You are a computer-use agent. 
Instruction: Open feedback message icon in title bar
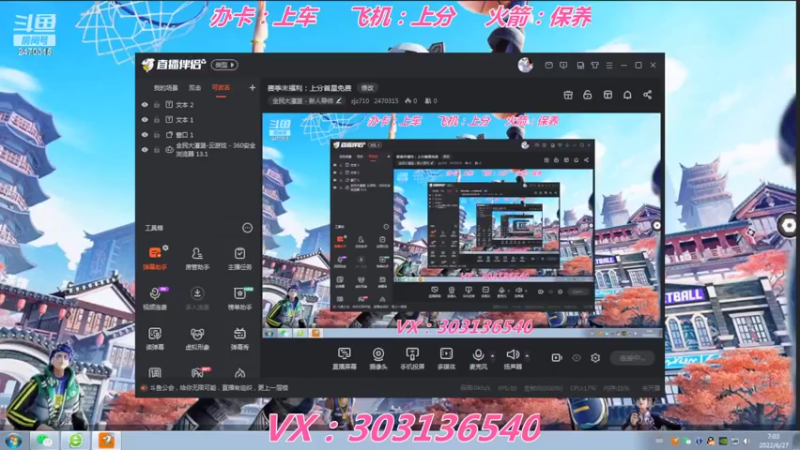tap(563, 65)
